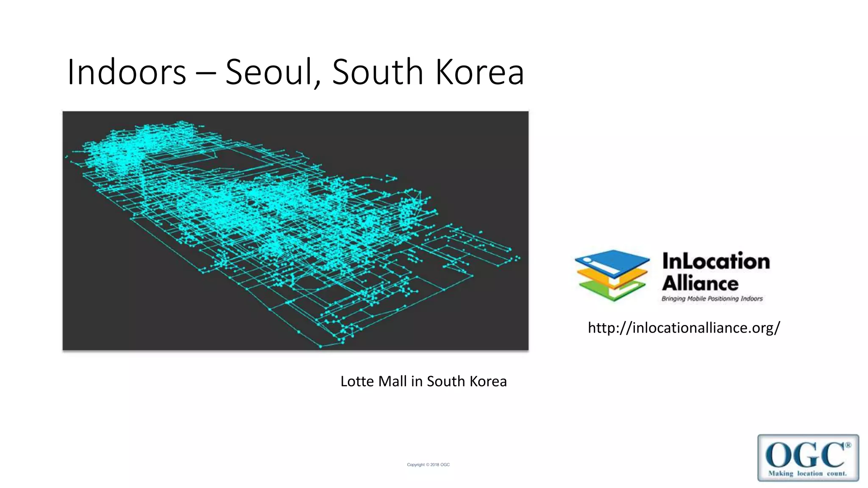Click the 'InLocation Alliance' wordmark text

[x=716, y=272]
